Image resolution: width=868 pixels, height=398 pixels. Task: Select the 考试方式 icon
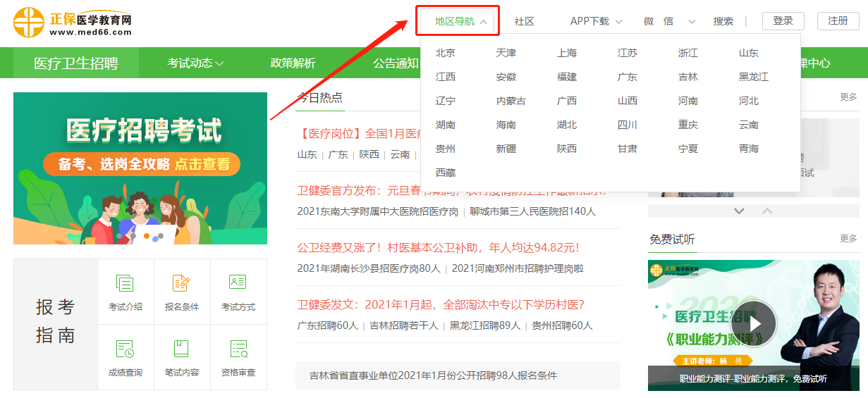[238, 283]
